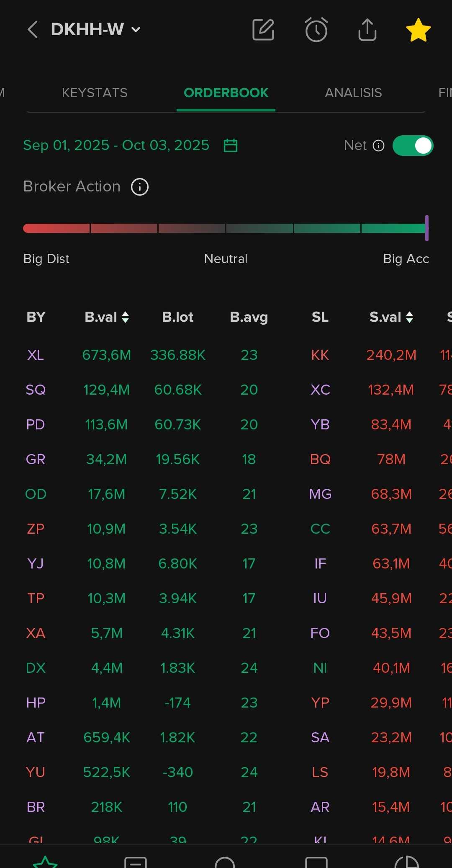The image size is (452, 868).
Task: Sort by B.val column arrows
Action: [x=125, y=317]
